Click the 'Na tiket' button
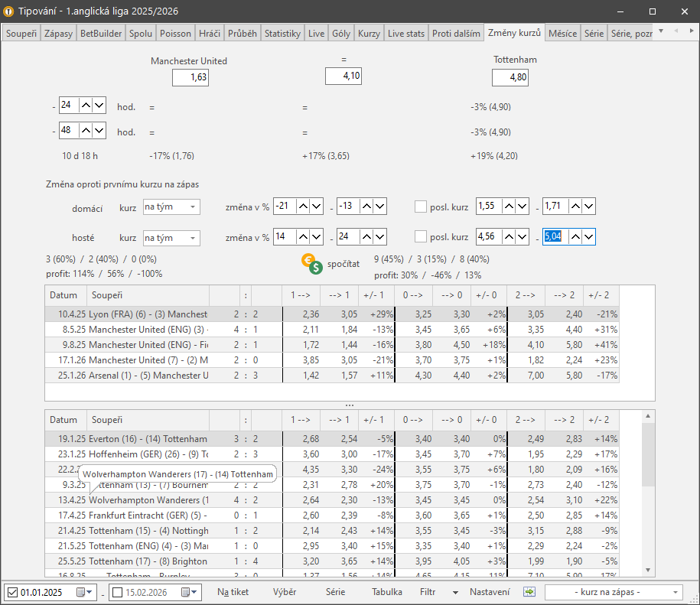700x605 pixels. (233, 592)
